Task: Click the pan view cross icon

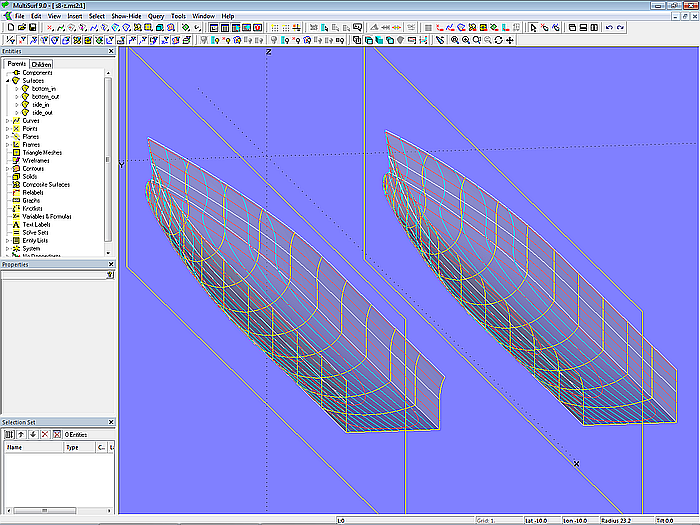Action: [x=510, y=40]
